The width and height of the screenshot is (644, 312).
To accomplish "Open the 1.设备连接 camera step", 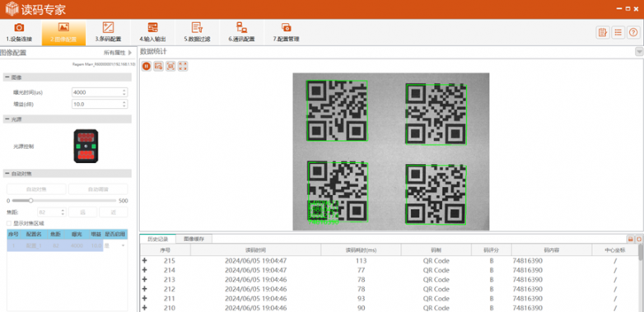I will (x=19, y=33).
